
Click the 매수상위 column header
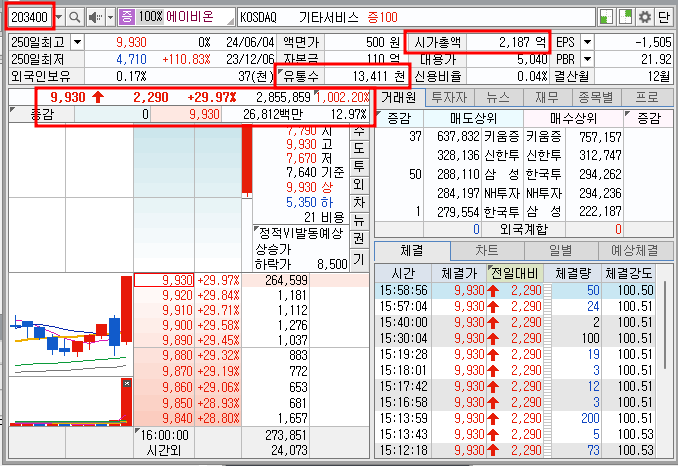tap(573, 118)
